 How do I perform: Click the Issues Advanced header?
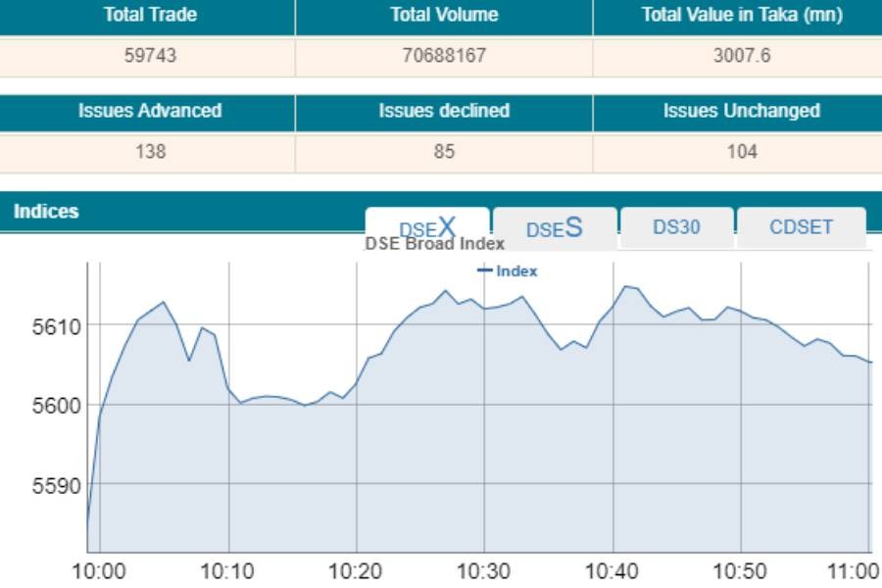[x=150, y=111]
